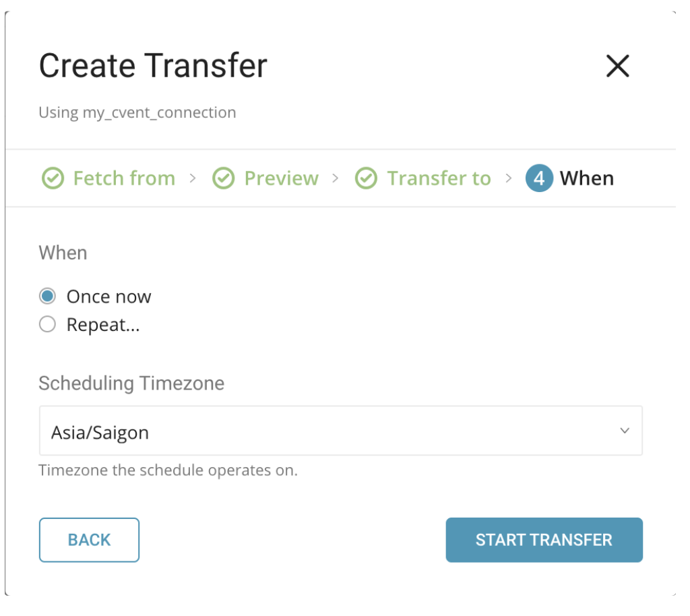Go to the Transfer to step
Viewport: 690px width, 616px height.
point(439,179)
